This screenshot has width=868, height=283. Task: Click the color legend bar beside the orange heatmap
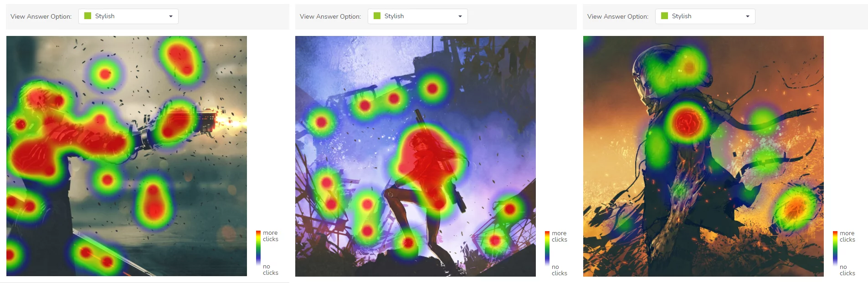(x=835, y=248)
